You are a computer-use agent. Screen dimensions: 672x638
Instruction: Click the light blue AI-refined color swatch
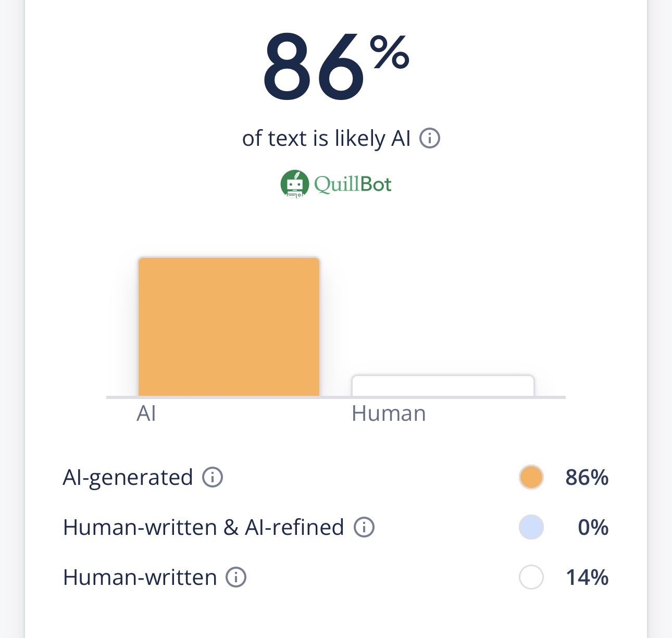(531, 527)
